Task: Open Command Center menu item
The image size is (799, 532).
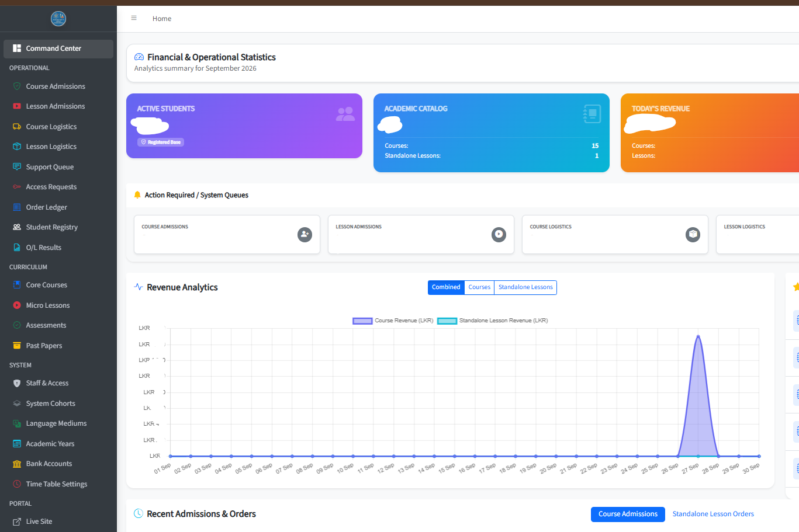Action: (58, 49)
